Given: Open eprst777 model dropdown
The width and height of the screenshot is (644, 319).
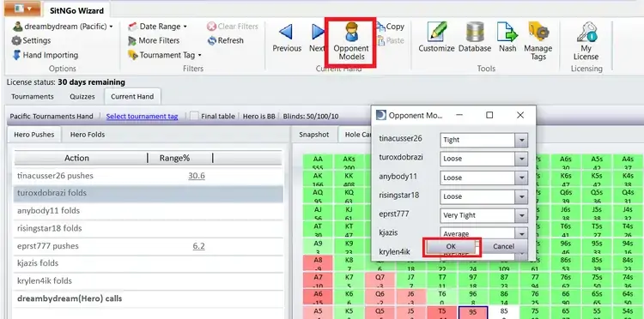Looking at the screenshot, I should coord(521,215).
